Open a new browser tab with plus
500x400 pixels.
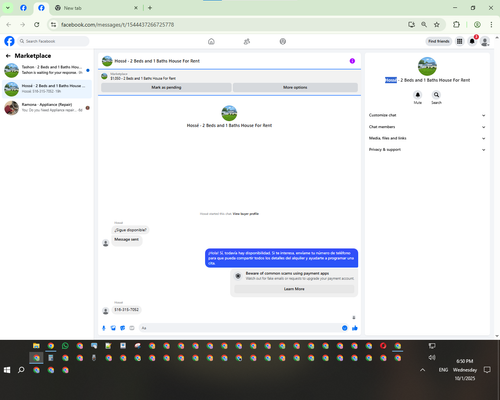[x=150, y=8]
